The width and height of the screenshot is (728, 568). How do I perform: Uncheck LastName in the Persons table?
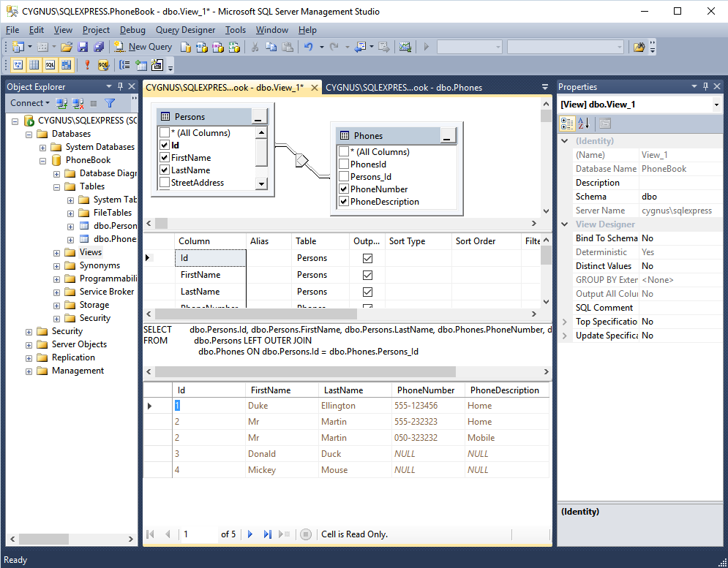coord(165,170)
